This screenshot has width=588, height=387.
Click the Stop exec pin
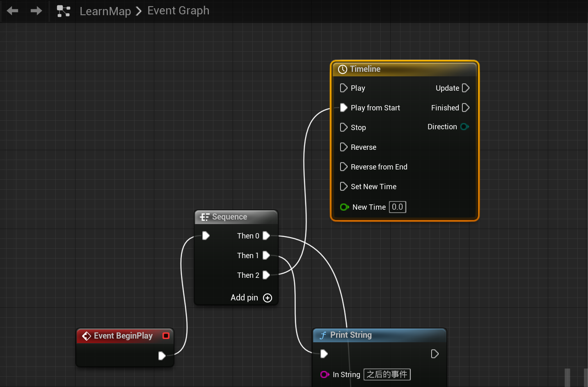tap(344, 127)
